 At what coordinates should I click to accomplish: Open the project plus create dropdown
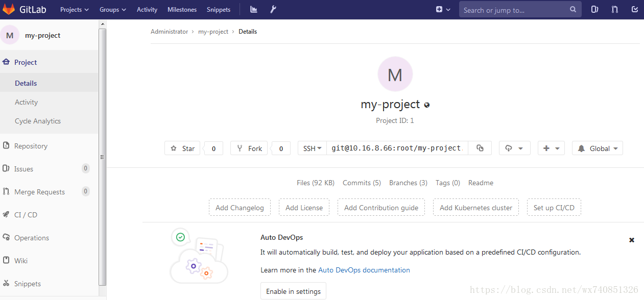click(x=551, y=148)
